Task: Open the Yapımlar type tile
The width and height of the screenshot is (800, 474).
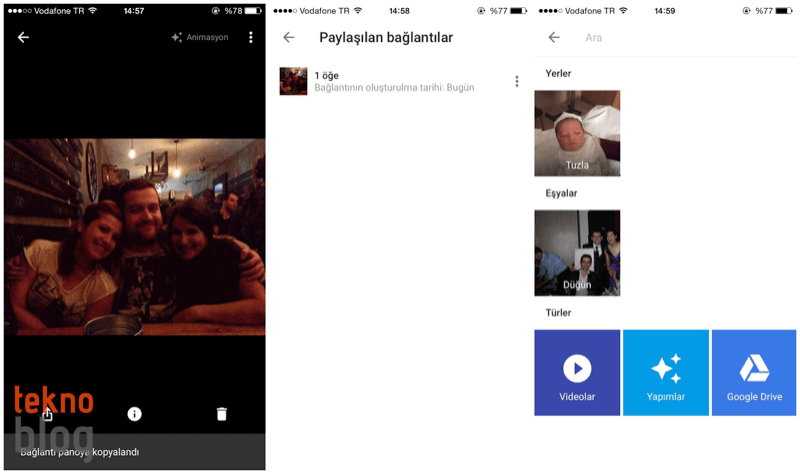Action: point(666,372)
